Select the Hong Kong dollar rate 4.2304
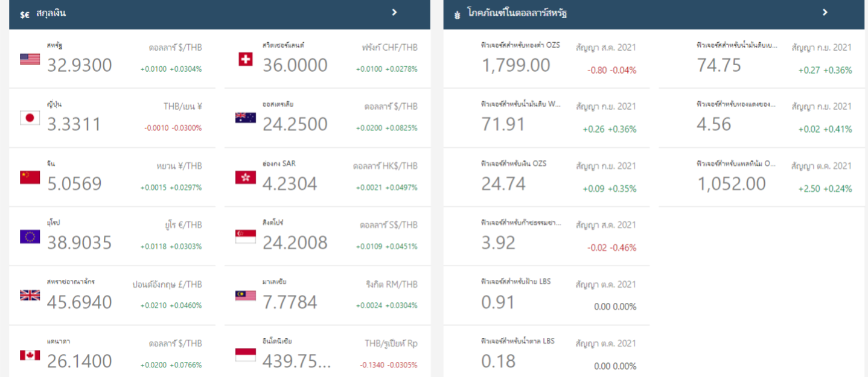Image resolution: width=868 pixels, height=377 pixels. 290,183
